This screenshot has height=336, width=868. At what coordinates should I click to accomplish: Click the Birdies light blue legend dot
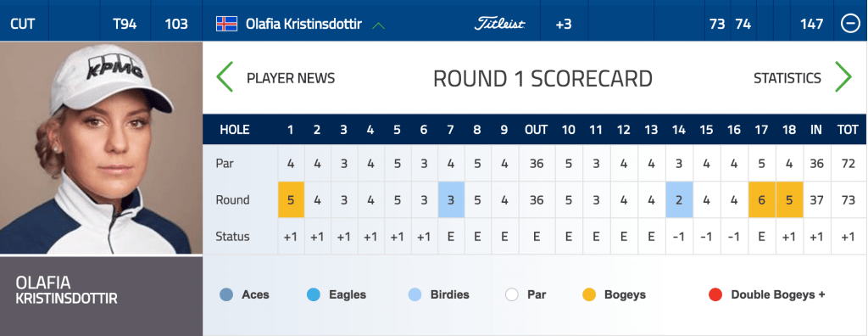pos(414,294)
